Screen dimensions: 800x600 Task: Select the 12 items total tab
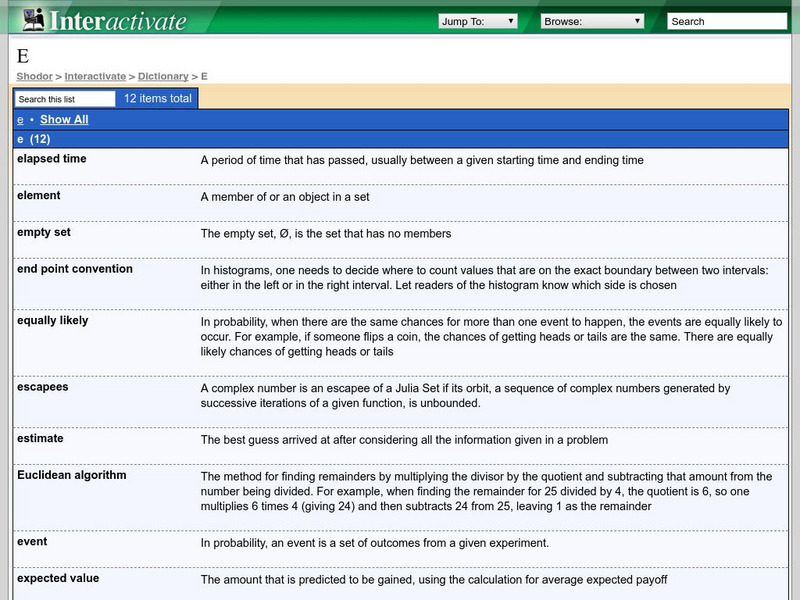tap(157, 99)
